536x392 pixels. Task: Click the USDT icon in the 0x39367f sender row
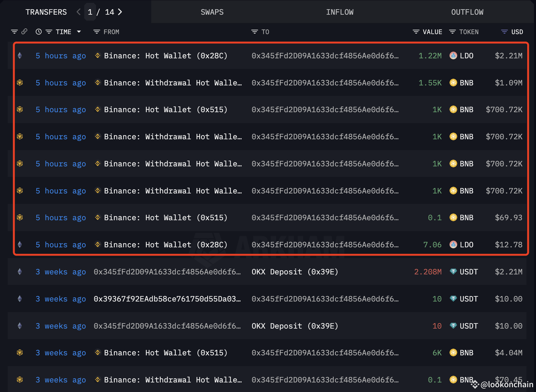(453, 299)
